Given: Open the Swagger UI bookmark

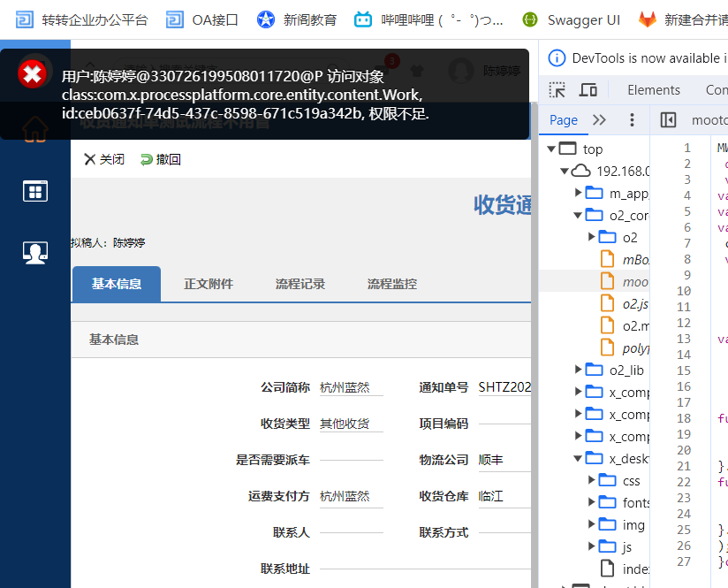Looking at the screenshot, I should tap(573, 19).
